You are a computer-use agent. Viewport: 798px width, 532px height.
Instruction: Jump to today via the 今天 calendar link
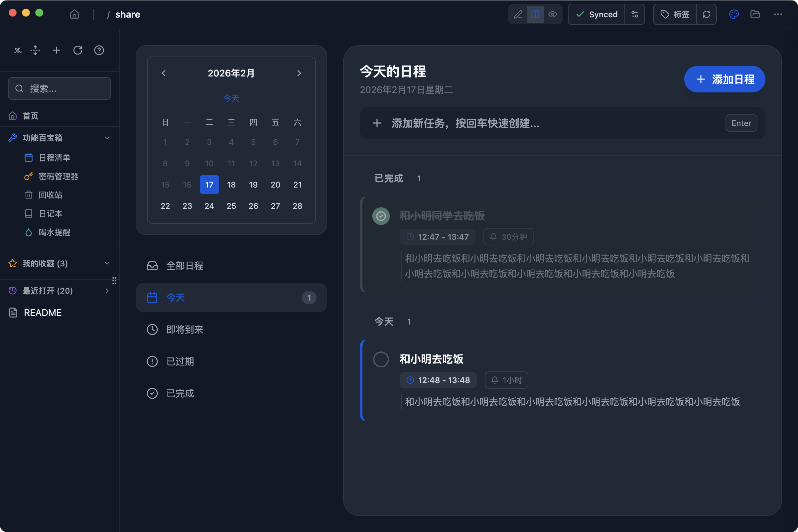pyautogui.click(x=231, y=98)
